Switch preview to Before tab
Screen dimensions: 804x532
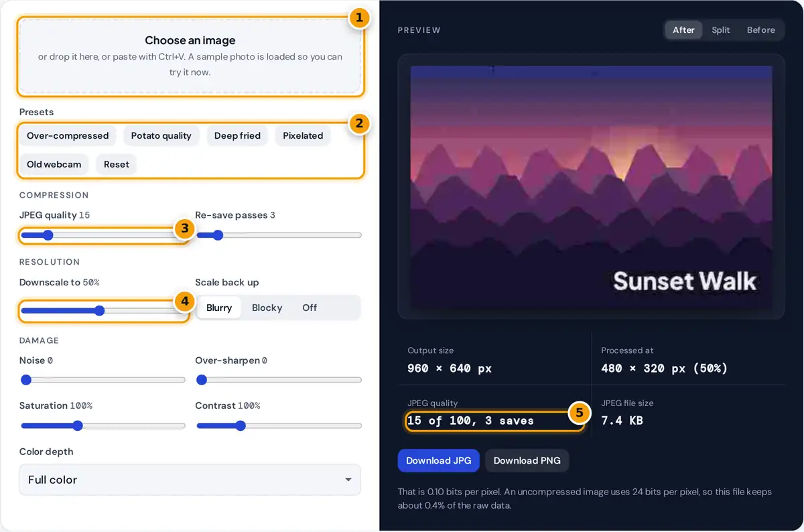point(761,30)
